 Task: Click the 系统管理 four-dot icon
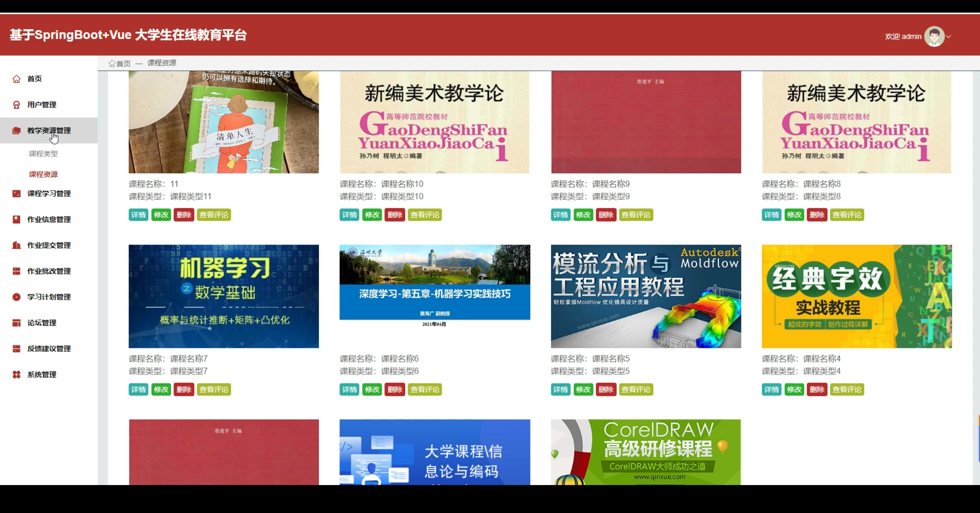click(16, 374)
